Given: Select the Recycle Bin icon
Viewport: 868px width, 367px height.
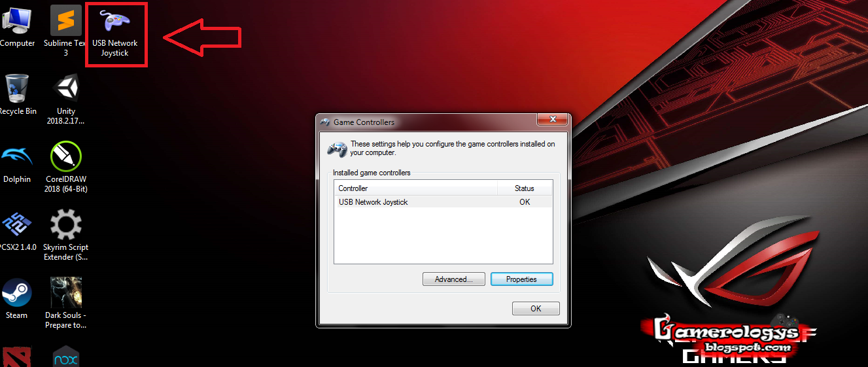Looking at the screenshot, I should coord(17,95).
